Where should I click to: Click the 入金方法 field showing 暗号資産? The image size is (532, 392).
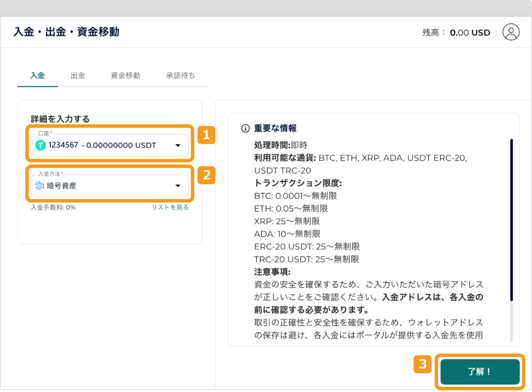pos(104,186)
